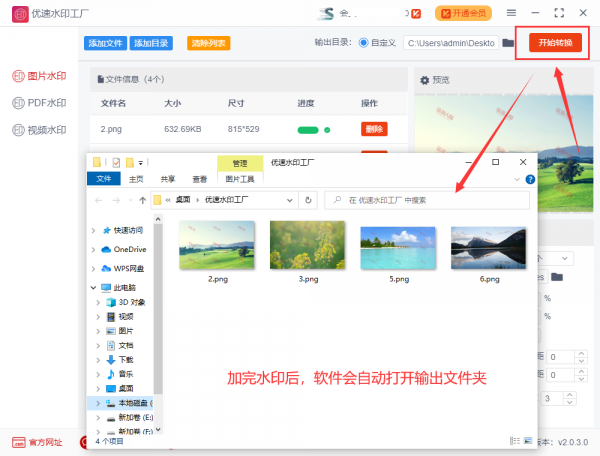This screenshot has height=456, width=600.
Task: Expand the address bar history dropdown
Action: [290, 200]
